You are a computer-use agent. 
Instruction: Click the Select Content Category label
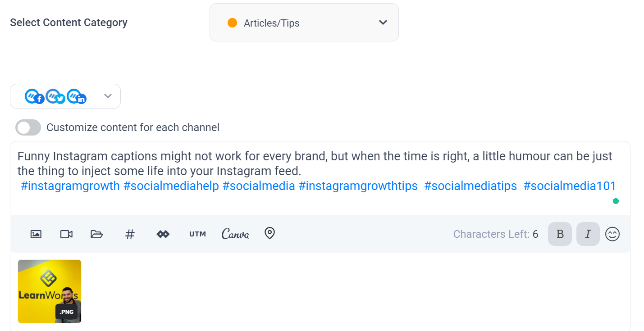click(69, 22)
